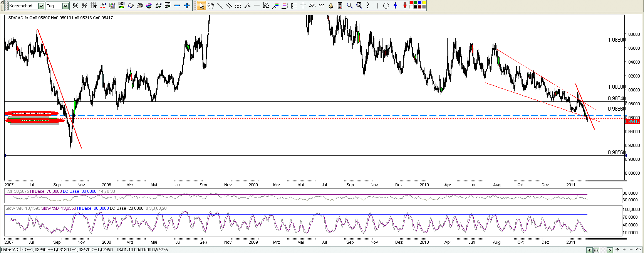Click the undo arrow at bottom right

tap(638, 250)
